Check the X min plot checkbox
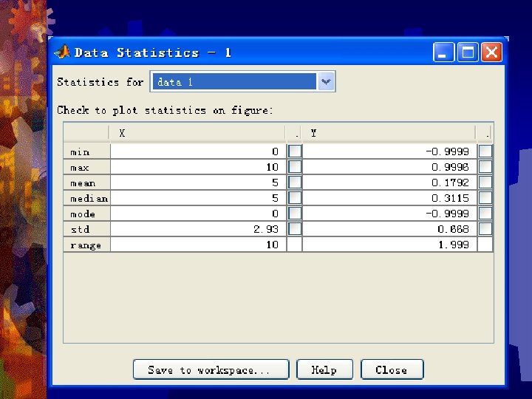Viewport: 532px width, 399px height. (x=295, y=151)
